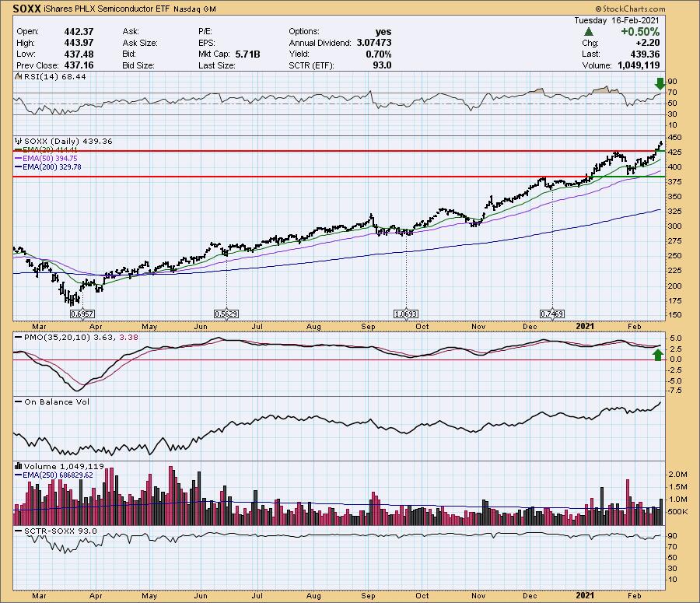Select the header Volume value 1,049,119
The height and width of the screenshot is (603, 700).
pos(639,65)
